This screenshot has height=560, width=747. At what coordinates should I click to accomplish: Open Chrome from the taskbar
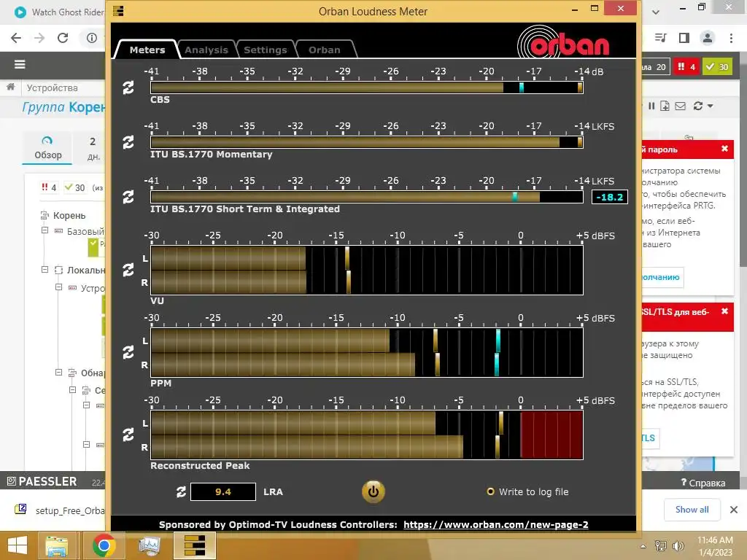pyautogui.click(x=104, y=545)
